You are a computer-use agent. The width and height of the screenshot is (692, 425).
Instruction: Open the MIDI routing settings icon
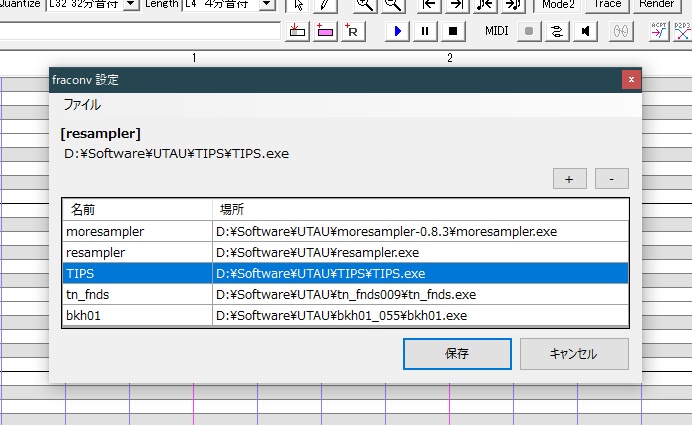point(557,31)
